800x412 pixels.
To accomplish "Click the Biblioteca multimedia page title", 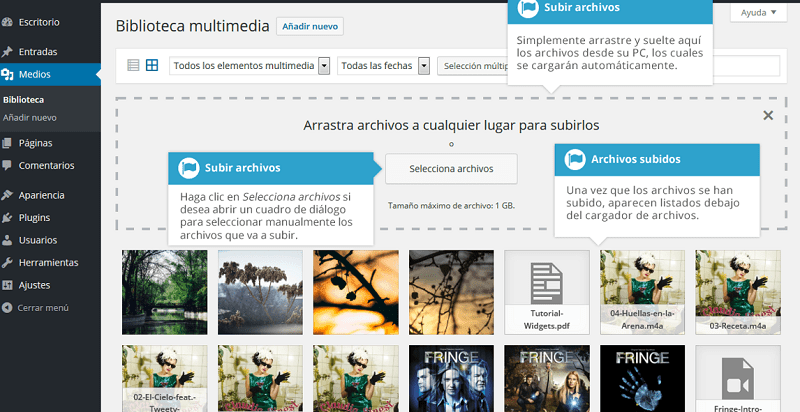I will (x=192, y=26).
